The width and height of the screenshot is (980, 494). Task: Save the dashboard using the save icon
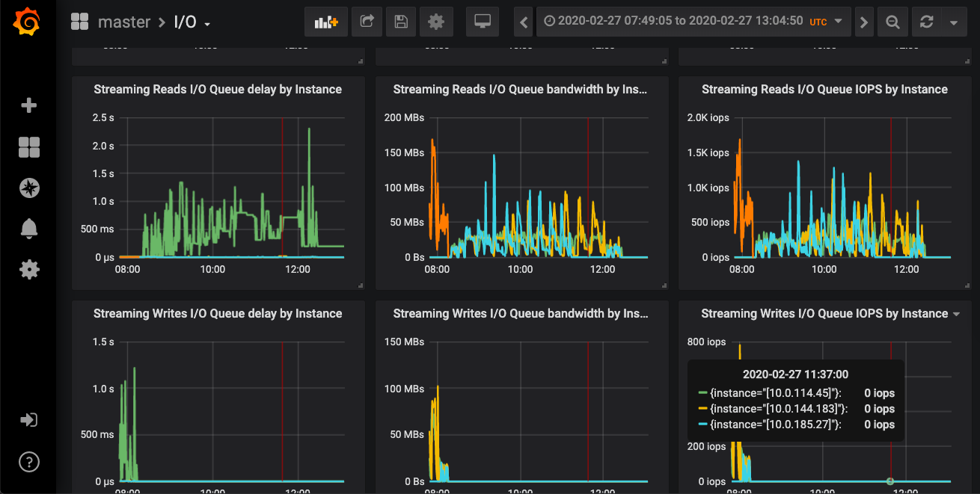tap(400, 21)
